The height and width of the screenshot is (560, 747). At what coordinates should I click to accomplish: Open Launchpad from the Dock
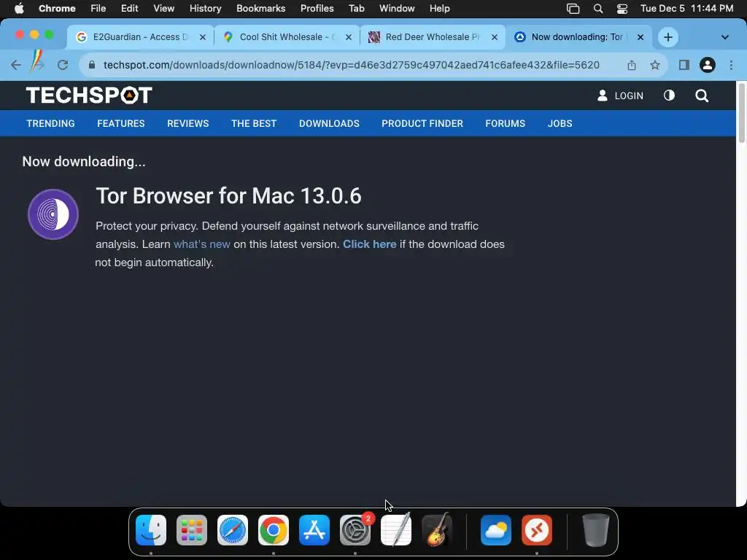point(192,530)
